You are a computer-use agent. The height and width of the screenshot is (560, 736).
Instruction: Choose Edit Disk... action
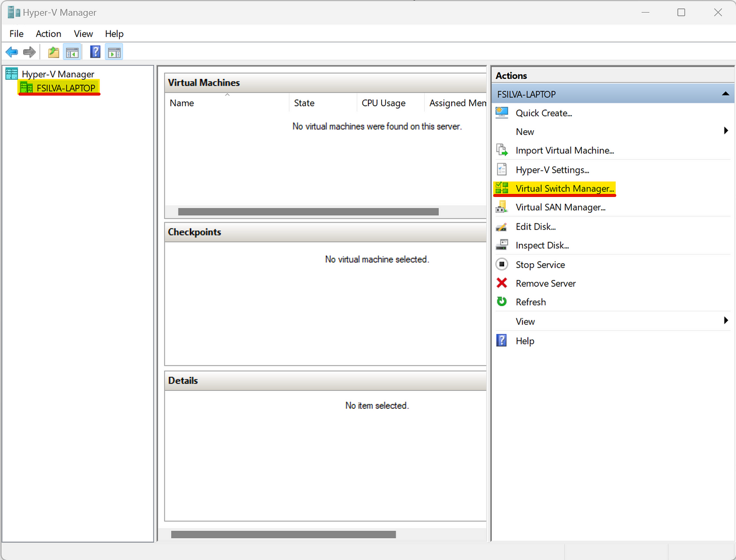pos(536,226)
